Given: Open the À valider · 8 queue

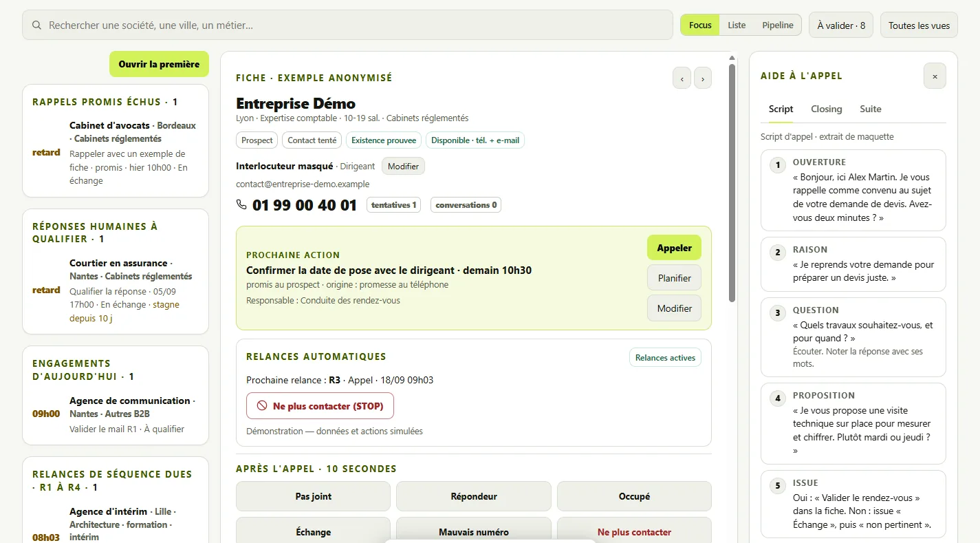Looking at the screenshot, I should coord(841,25).
